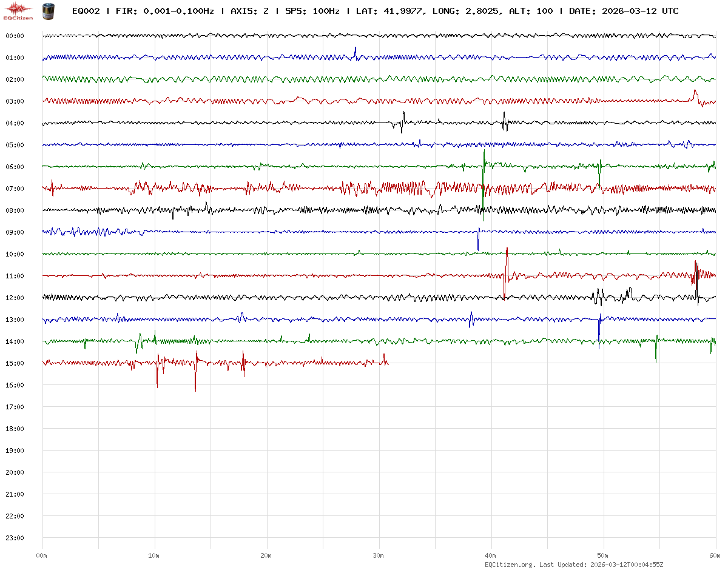Click the FIR: 0.001-0.100Hz filter text
The image size is (728, 570).
[164, 11]
